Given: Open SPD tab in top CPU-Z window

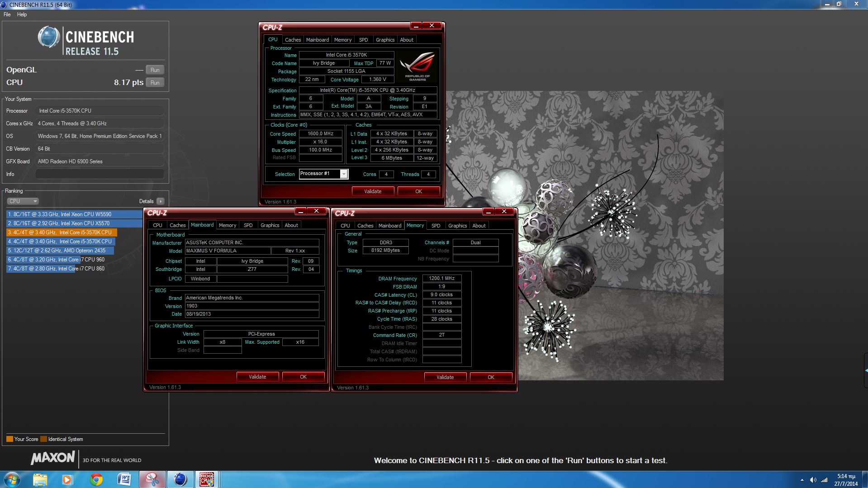Looking at the screenshot, I should click(363, 40).
